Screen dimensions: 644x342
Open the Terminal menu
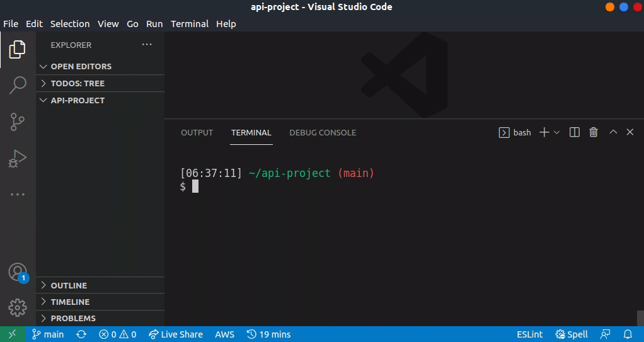pyautogui.click(x=190, y=24)
